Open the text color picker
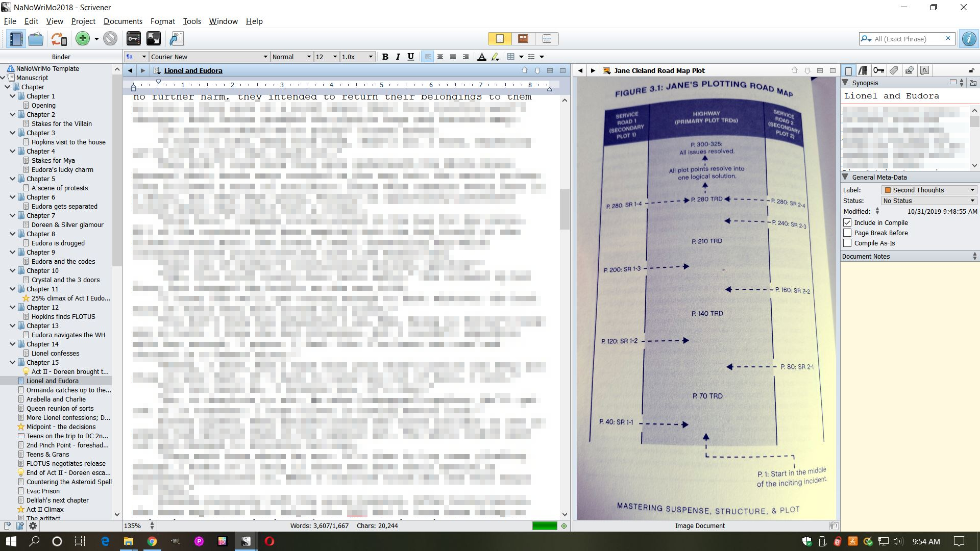This screenshot has width=980, height=551. click(481, 57)
